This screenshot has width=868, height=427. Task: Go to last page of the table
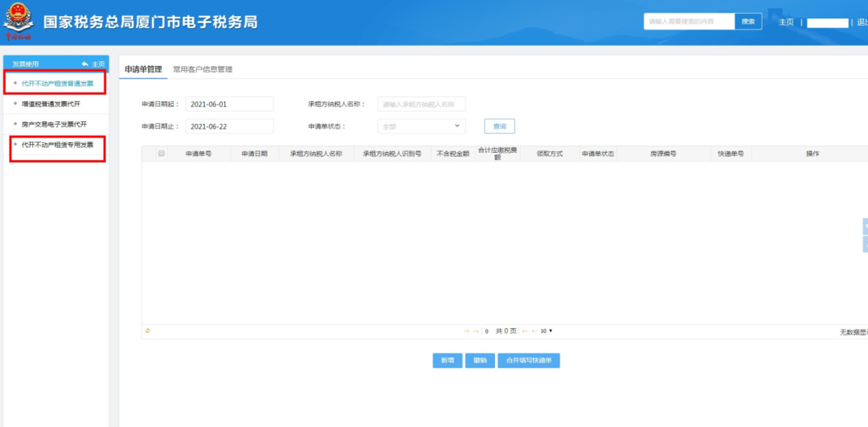pos(534,331)
